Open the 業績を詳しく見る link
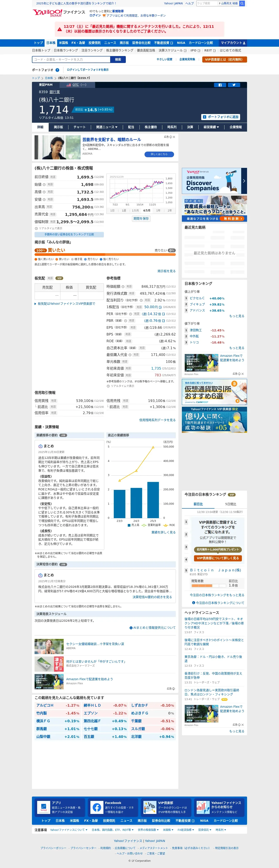 (163, 532)
